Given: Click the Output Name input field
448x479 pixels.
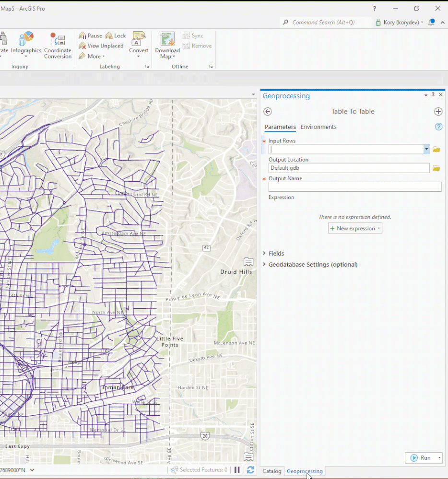Looking at the screenshot, I should pos(355,187).
